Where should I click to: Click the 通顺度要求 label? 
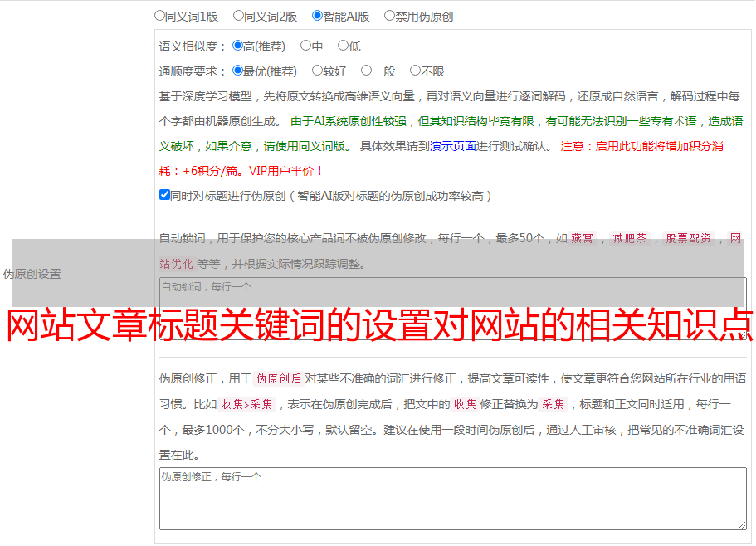click(193, 71)
